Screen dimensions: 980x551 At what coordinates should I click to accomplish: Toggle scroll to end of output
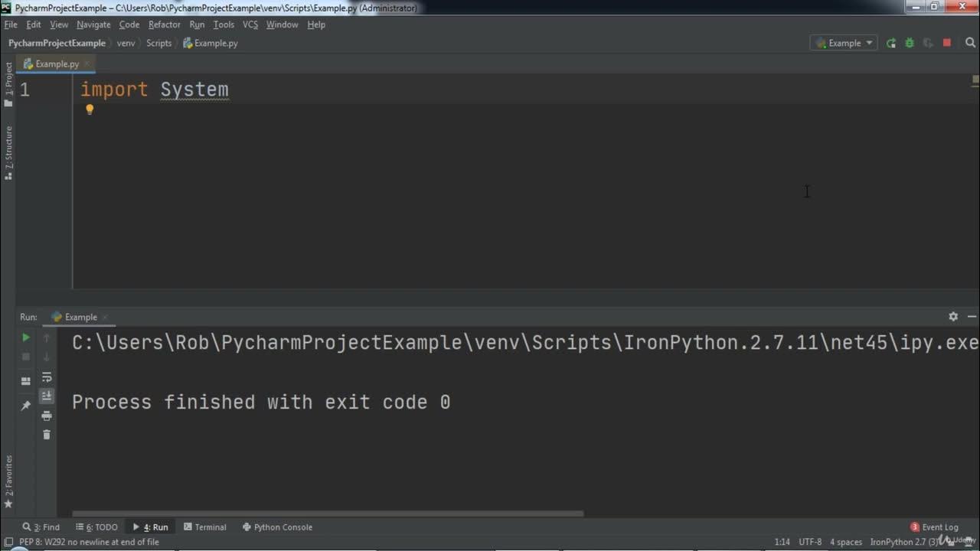(x=47, y=396)
